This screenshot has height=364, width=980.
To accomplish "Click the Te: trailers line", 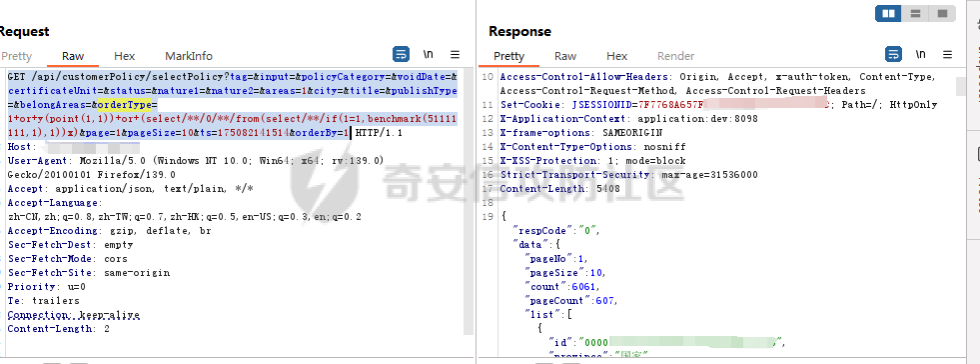I will (44, 300).
